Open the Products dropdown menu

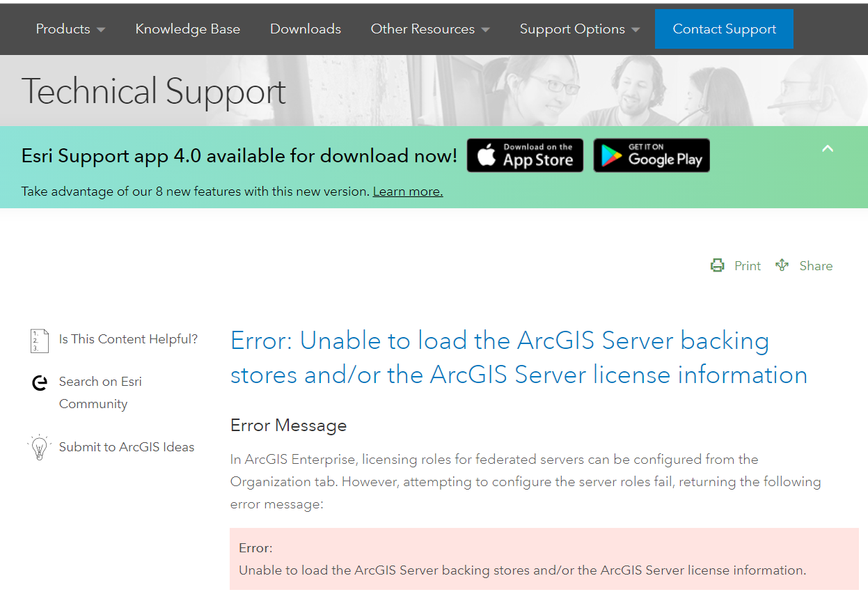click(70, 29)
